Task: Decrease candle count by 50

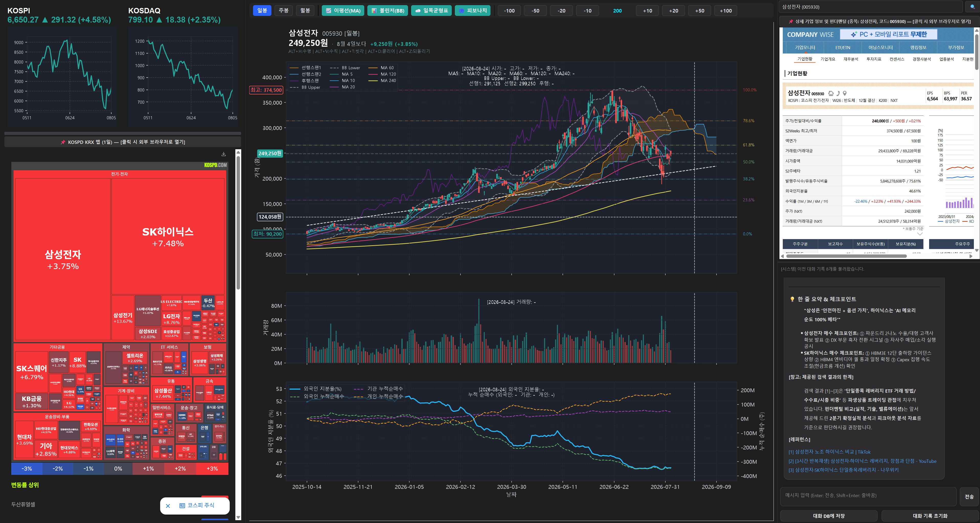Action: coord(535,11)
